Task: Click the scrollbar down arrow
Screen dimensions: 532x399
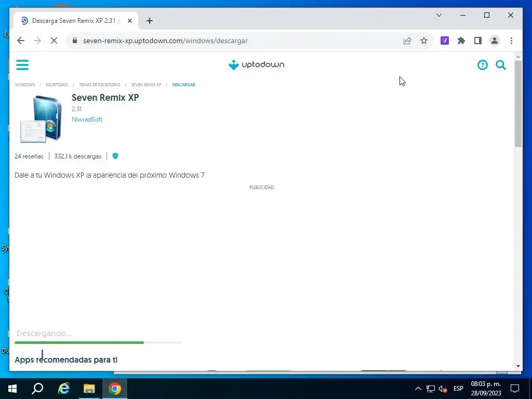Action: [x=518, y=366]
